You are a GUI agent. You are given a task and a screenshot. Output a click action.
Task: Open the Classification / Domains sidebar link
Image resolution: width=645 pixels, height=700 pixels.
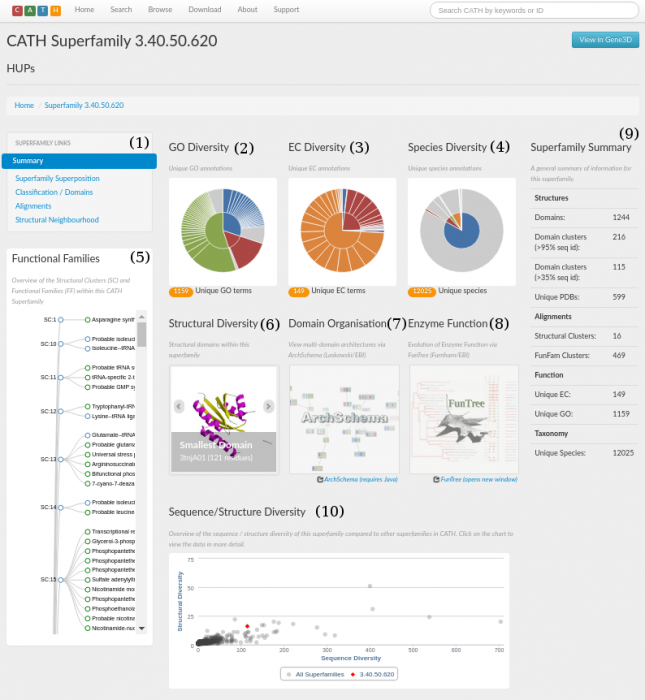[x=54, y=192]
